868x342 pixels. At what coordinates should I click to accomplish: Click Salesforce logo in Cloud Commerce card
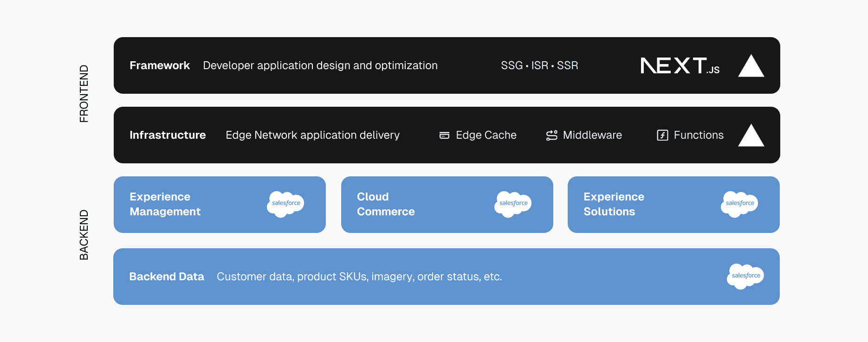513,204
